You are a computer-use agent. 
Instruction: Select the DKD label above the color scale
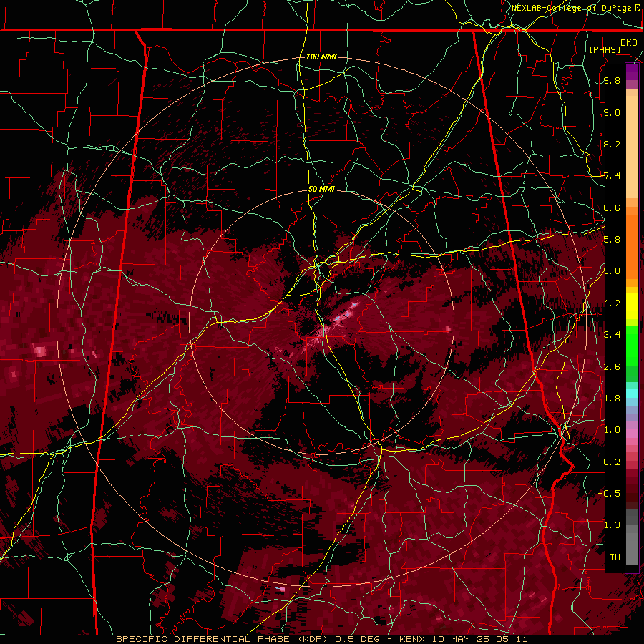coord(628,43)
